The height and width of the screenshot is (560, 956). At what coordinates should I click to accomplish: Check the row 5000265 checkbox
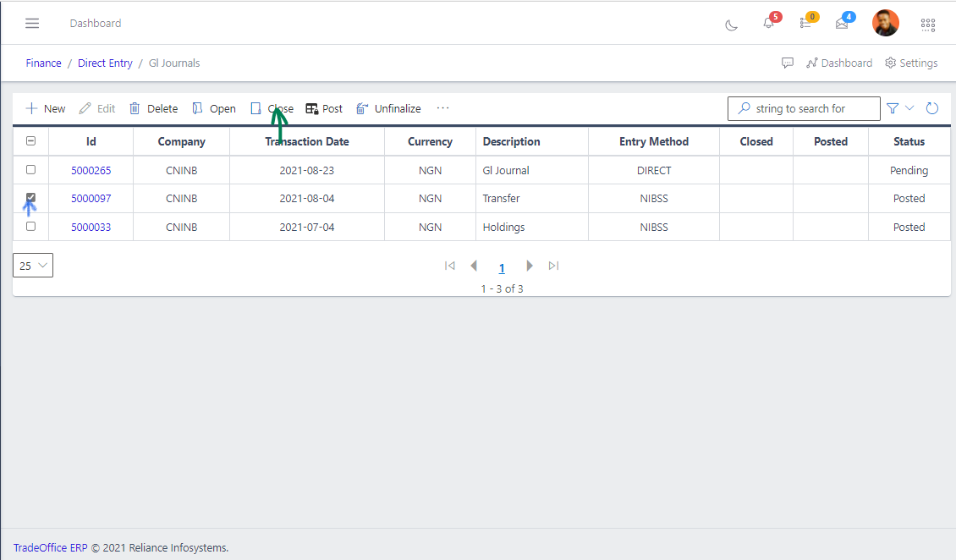[31, 170]
